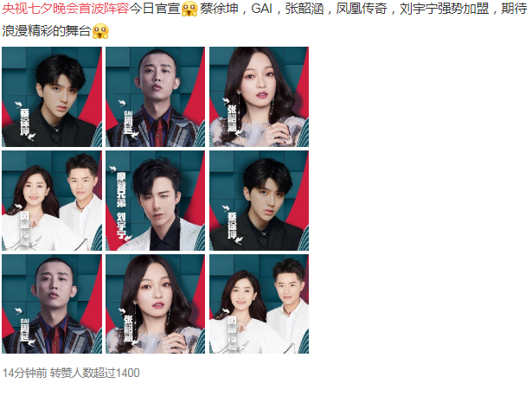
Task: Open the bottom-row 凤凰传奇 duo poster
Action: click(260, 304)
